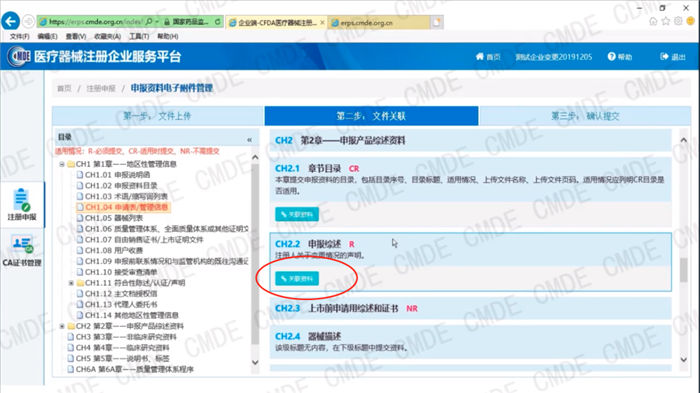Click the browser address URL field
This screenshot has height=393, width=700.
coord(96,21)
